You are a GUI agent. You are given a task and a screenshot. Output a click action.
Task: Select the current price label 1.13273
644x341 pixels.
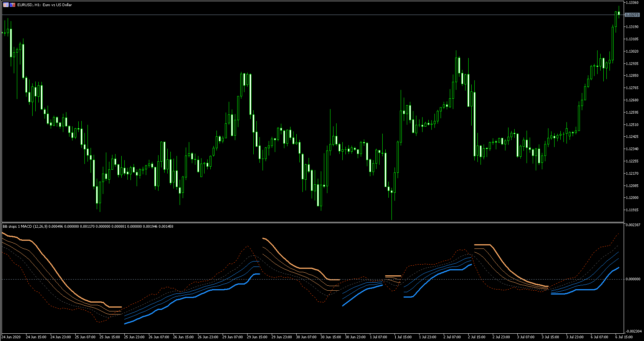click(x=632, y=15)
